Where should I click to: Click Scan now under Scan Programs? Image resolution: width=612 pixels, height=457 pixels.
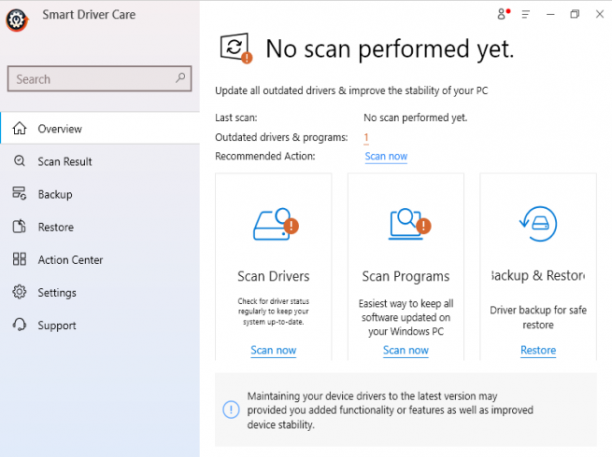[x=406, y=350]
